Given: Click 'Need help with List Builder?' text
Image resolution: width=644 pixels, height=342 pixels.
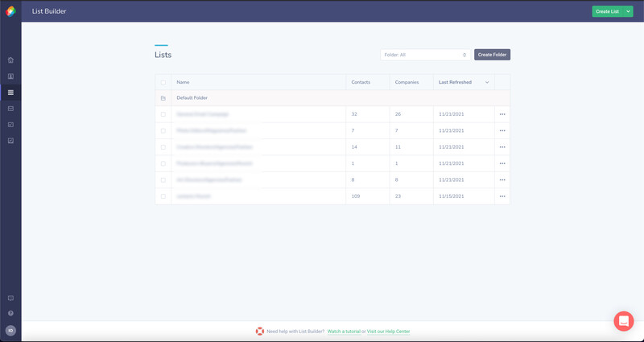Looking at the screenshot, I should [x=295, y=332].
